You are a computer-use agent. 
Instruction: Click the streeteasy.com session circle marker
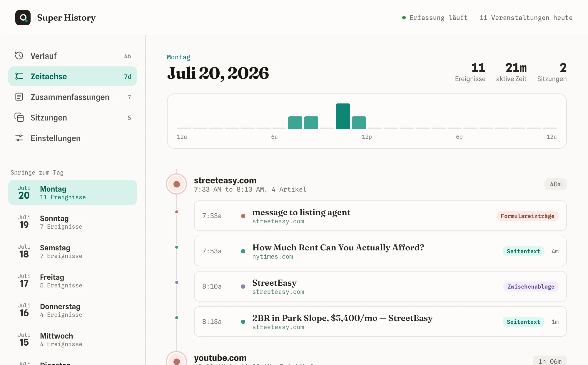coord(176,184)
